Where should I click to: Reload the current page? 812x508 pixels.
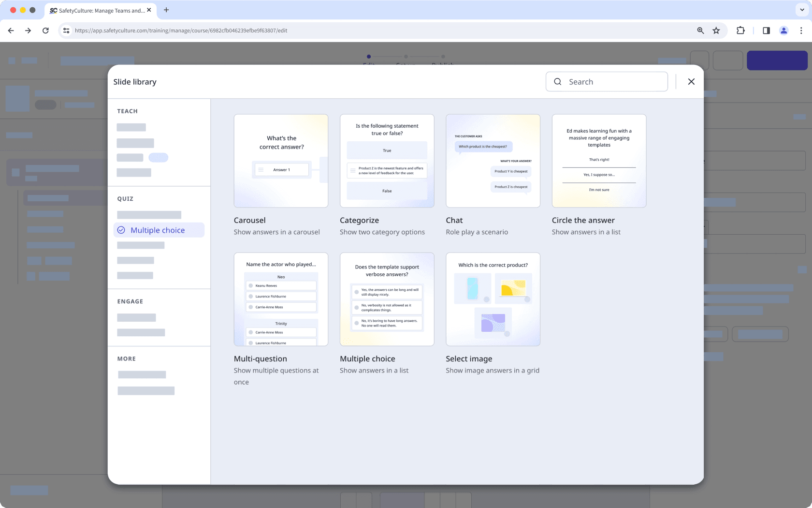coord(45,30)
